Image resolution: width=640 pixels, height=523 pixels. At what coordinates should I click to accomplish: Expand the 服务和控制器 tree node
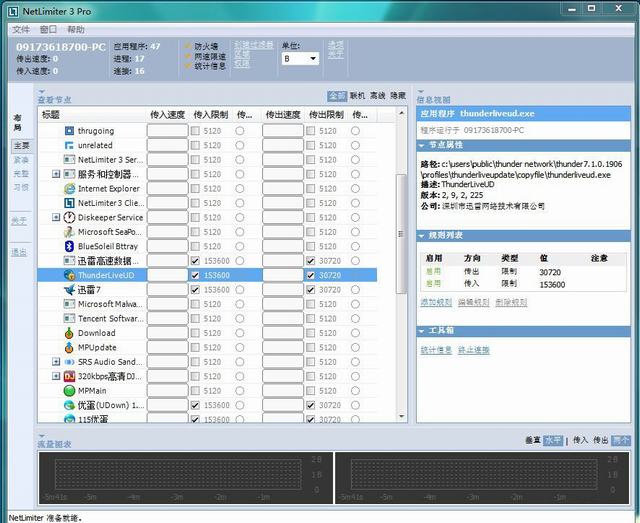pyautogui.click(x=56, y=174)
